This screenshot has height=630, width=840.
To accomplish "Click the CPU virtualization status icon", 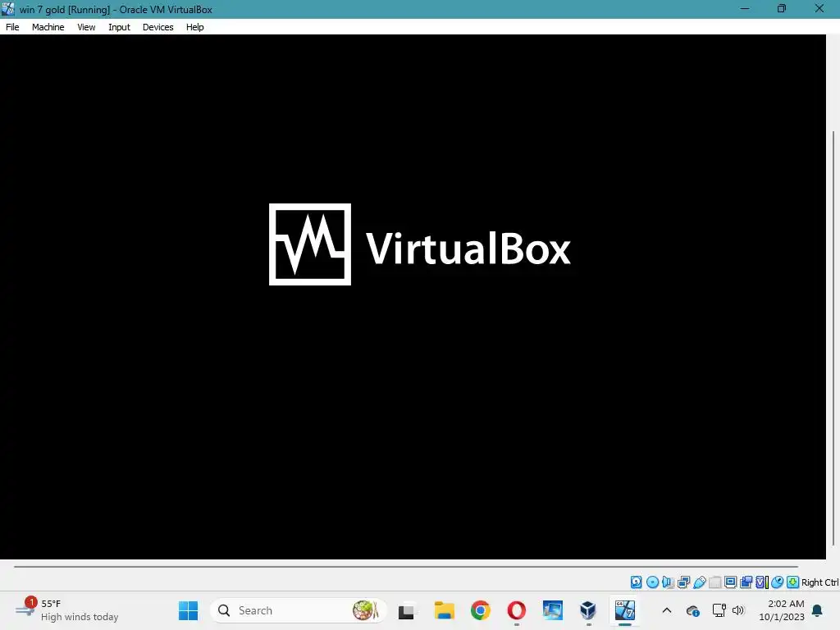I will tap(761, 582).
